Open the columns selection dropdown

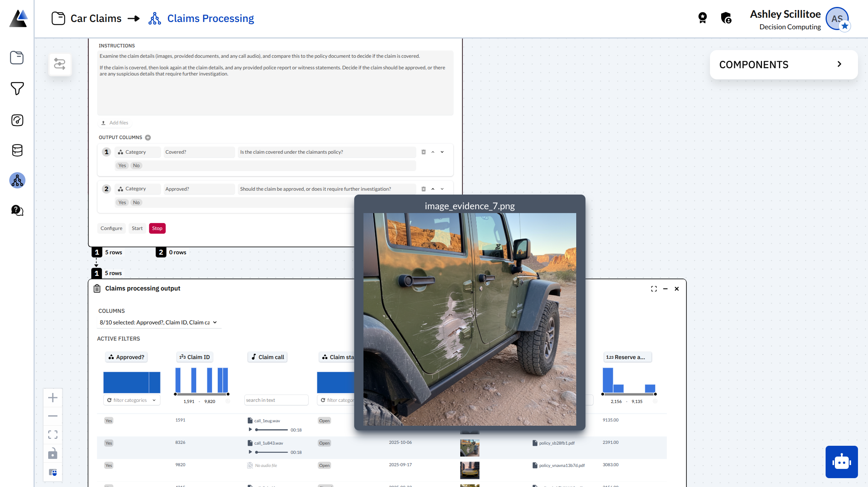(x=158, y=322)
